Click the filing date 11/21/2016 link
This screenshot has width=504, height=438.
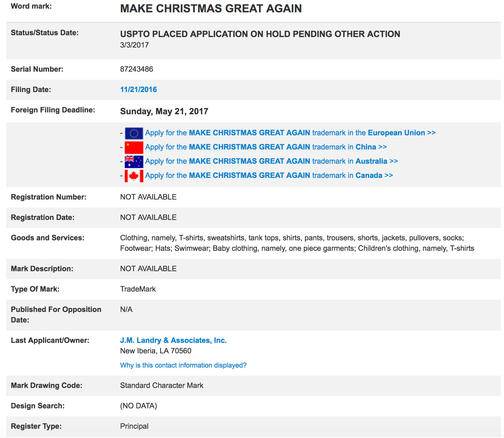138,90
